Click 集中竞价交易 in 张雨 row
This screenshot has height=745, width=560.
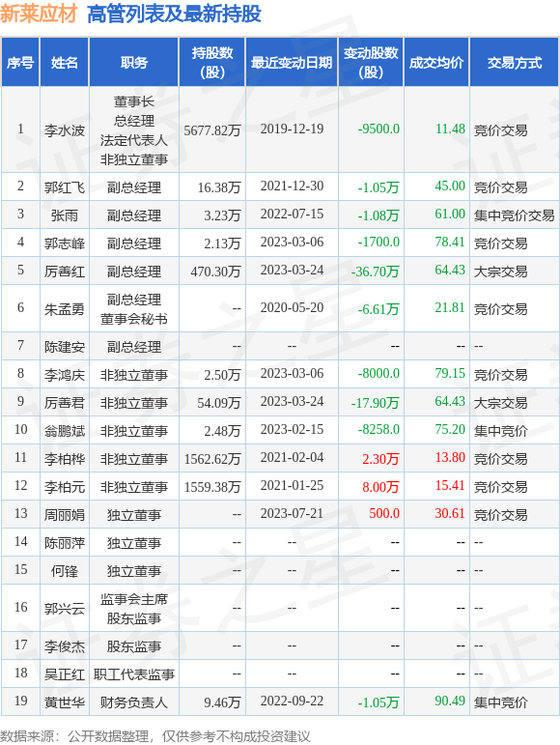(x=515, y=215)
